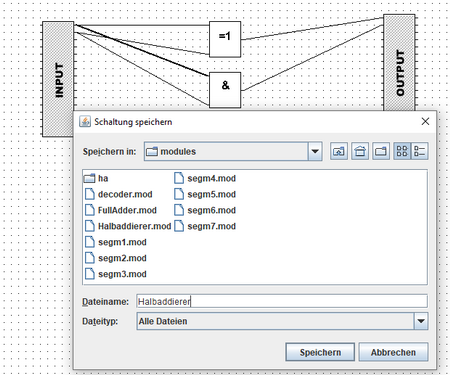Image resolution: width=450 pixels, height=375 pixels.
Task: Select file segm6.mod
Action: pos(205,210)
